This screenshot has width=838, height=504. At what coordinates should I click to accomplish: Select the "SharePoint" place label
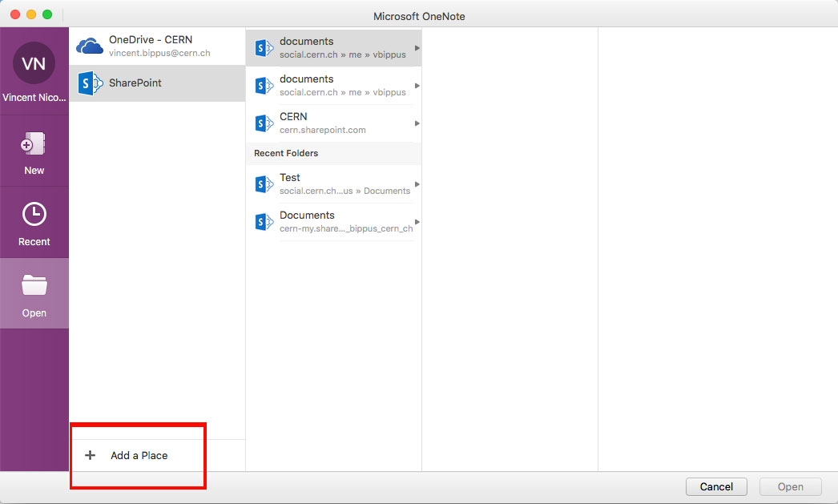click(x=135, y=83)
